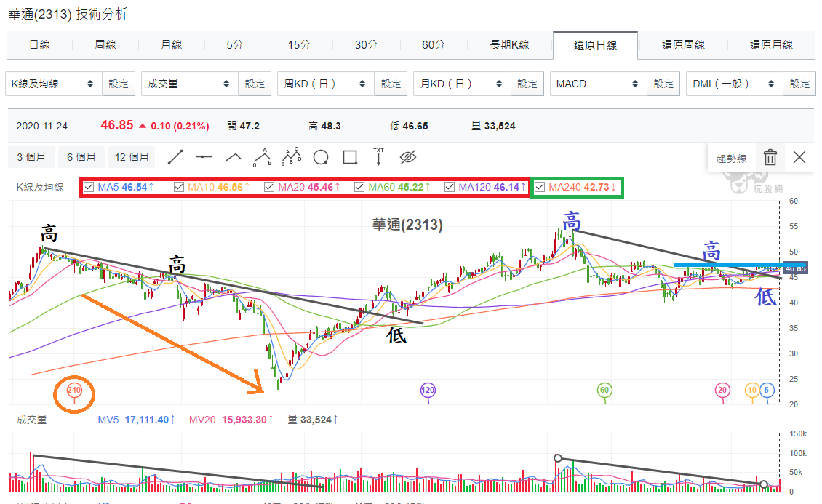Switch to the 還原周線 tab
The image size is (822, 504).
pos(684,45)
